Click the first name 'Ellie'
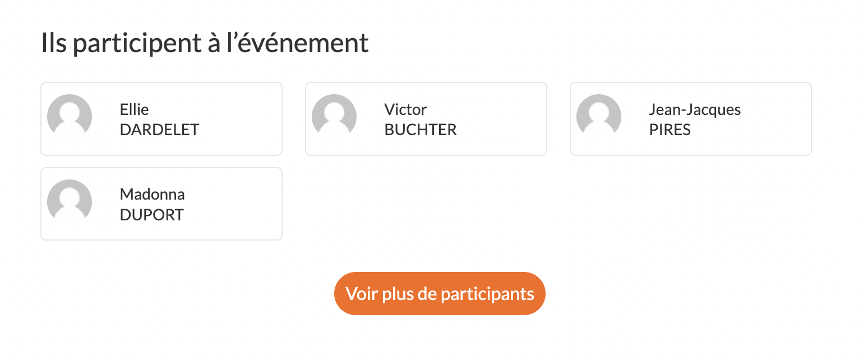This screenshot has height=360, width=868. pyautogui.click(x=134, y=109)
